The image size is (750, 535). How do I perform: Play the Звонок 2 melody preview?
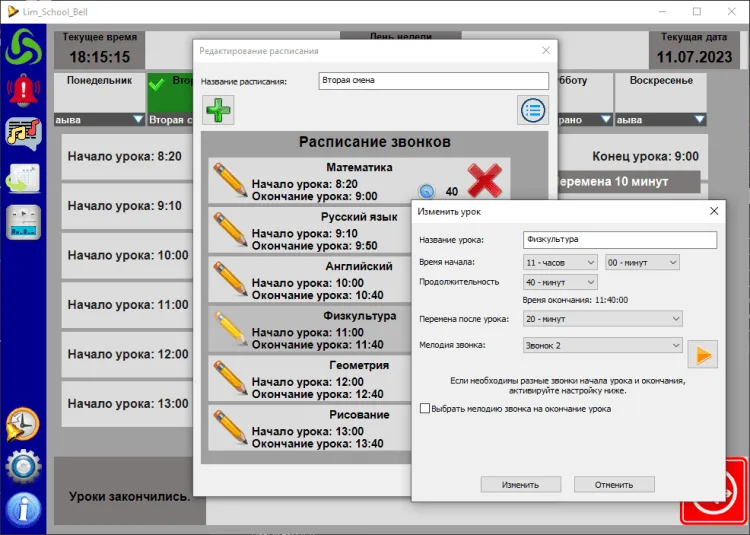pos(701,354)
